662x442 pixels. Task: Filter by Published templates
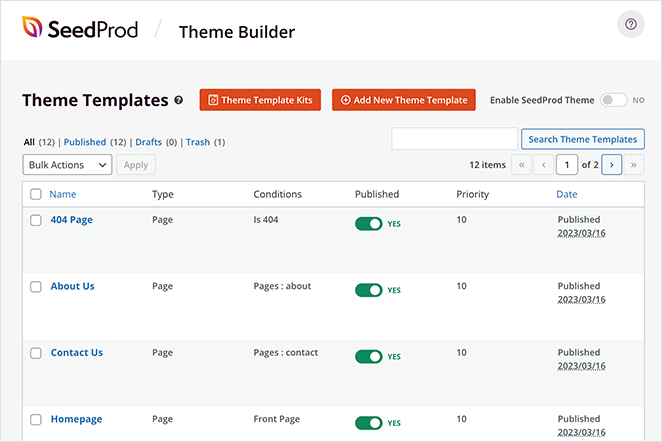tap(84, 142)
